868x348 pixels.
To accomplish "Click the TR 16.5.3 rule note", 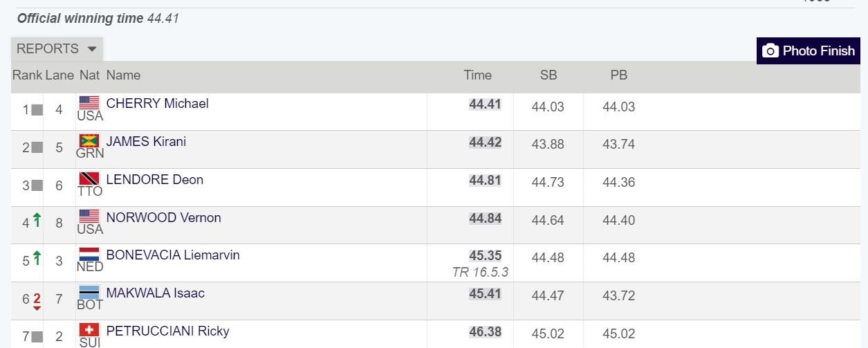I will click(x=480, y=272).
